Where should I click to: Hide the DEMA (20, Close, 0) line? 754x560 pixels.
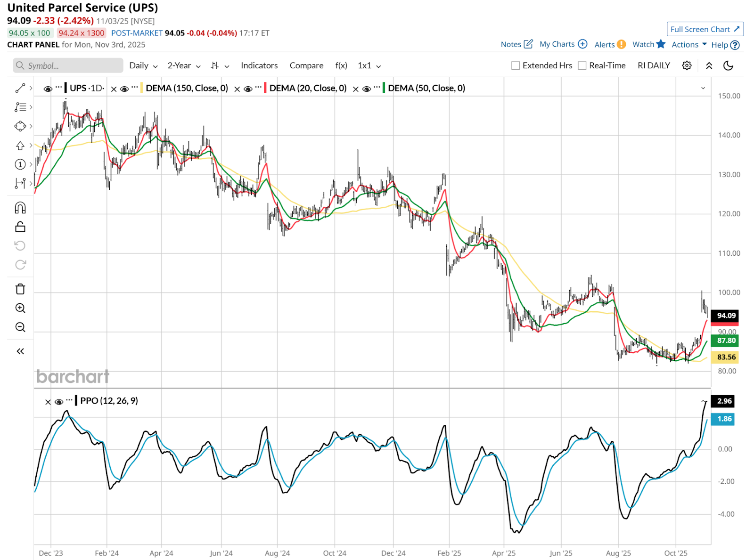pyautogui.click(x=248, y=89)
